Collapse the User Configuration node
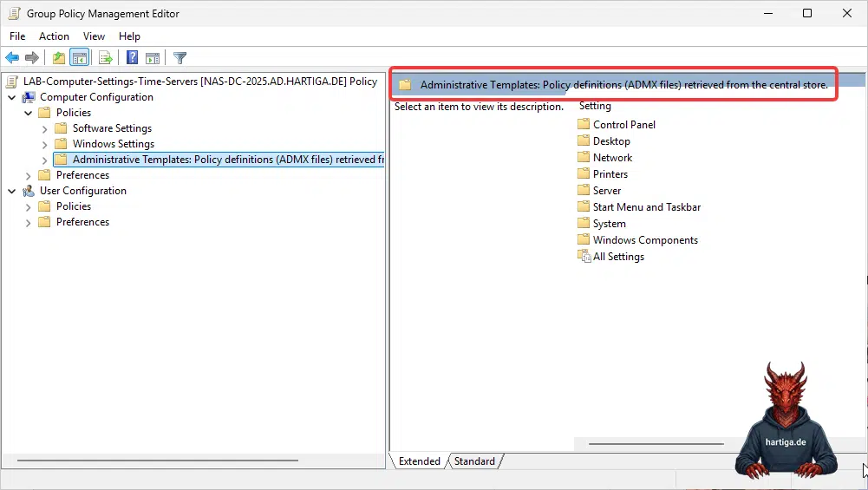 [11, 191]
